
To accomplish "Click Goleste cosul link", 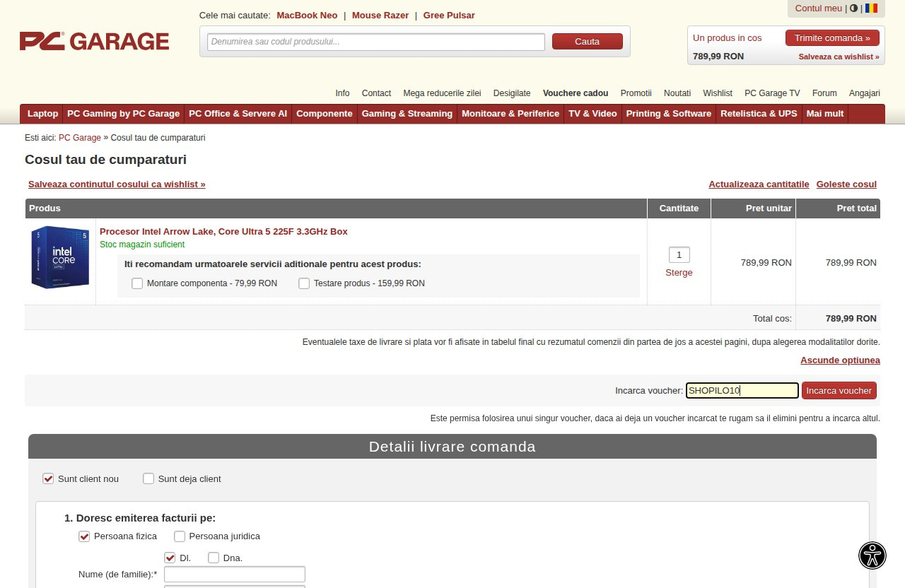I will click(x=846, y=184).
